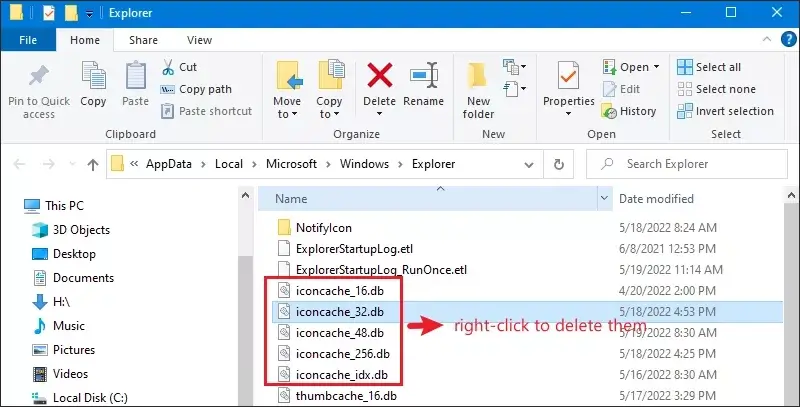
Task: Open the Delete options dropdown arrow
Action: (x=380, y=114)
